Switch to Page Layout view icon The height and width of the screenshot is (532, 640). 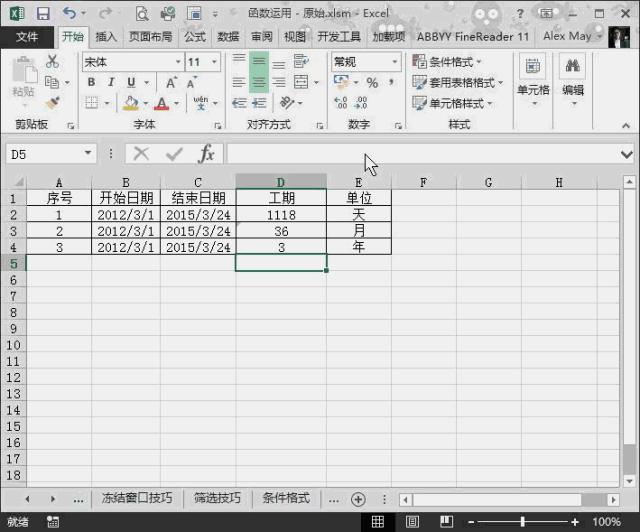point(412,521)
